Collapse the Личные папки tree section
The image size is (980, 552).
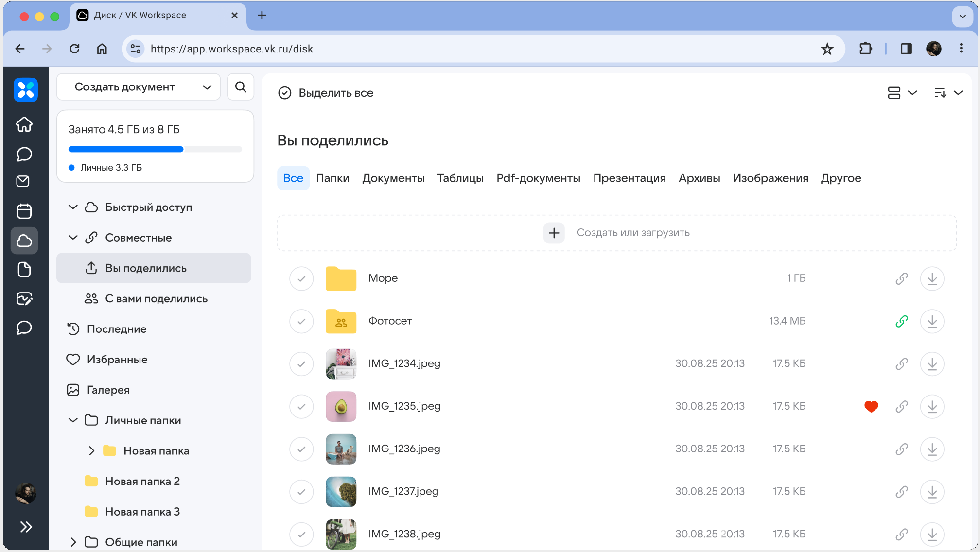pyautogui.click(x=73, y=420)
